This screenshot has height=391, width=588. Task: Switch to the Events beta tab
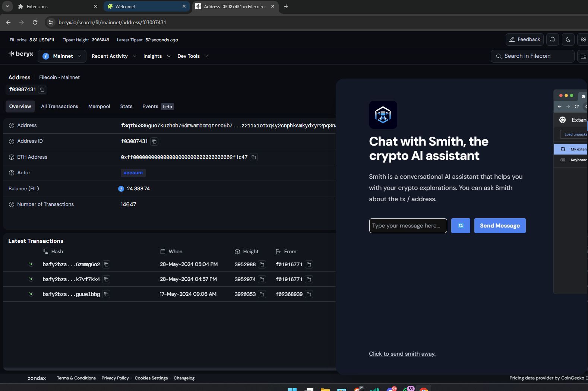(158, 107)
